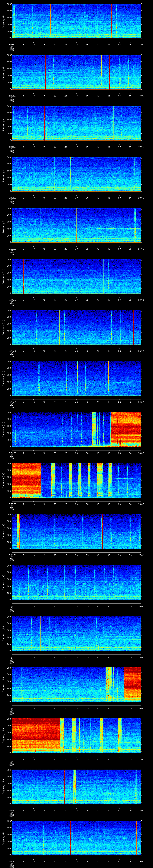View the spectrogram panel starting at 16:21:00
153x868 pixels.
pos(77,276)
